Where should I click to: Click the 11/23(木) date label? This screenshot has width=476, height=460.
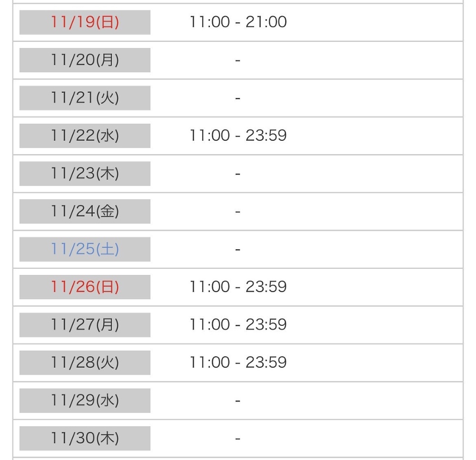pyautogui.click(x=85, y=174)
